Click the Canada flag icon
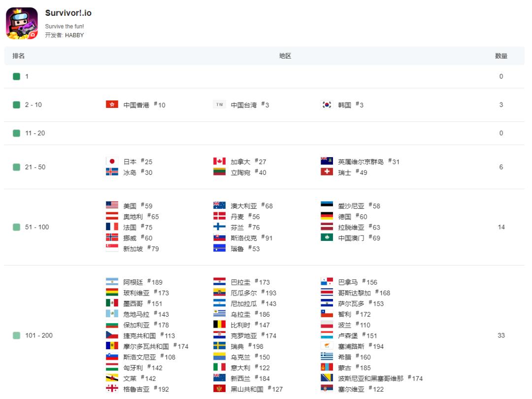 coord(220,161)
